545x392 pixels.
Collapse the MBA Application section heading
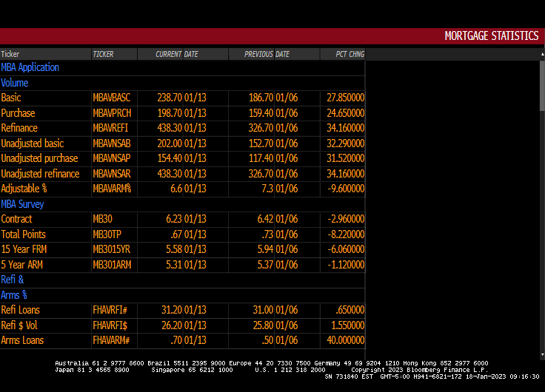[30, 67]
